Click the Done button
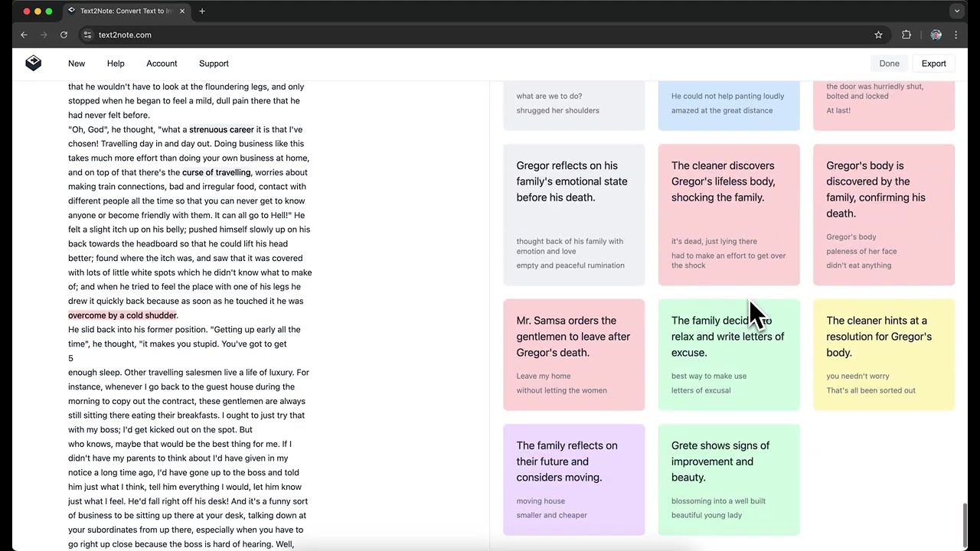The image size is (980, 551). tap(889, 64)
